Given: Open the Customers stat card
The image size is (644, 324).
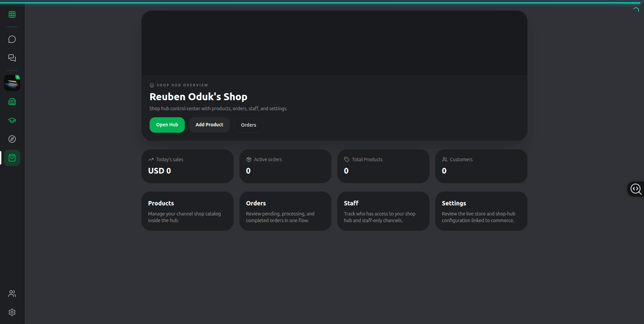Looking at the screenshot, I should (x=481, y=166).
